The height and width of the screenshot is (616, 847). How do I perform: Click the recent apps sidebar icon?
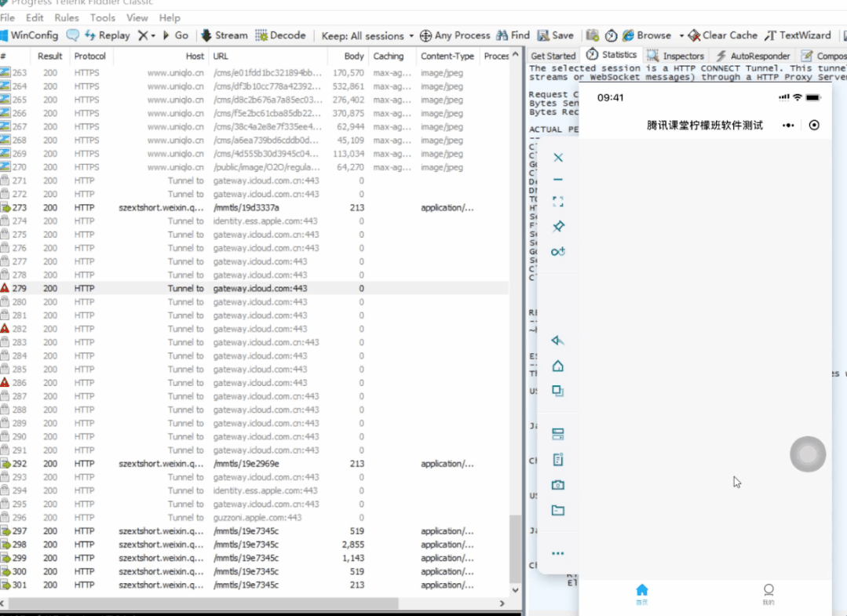click(x=558, y=391)
